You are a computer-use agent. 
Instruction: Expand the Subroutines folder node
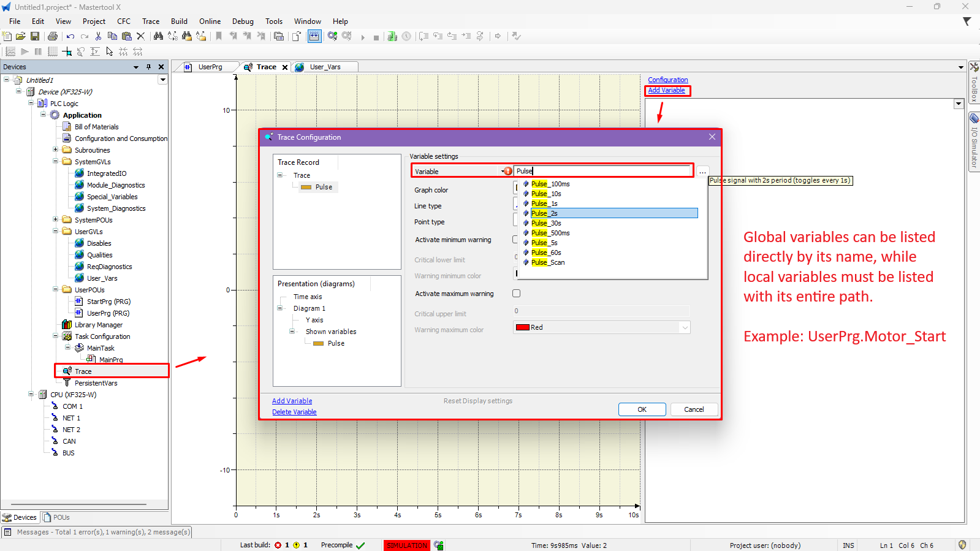tap(56, 150)
